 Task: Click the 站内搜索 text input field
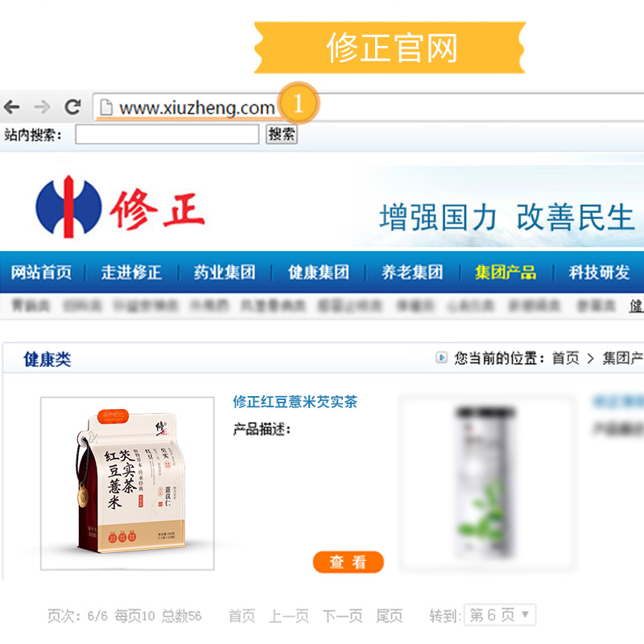[167, 134]
